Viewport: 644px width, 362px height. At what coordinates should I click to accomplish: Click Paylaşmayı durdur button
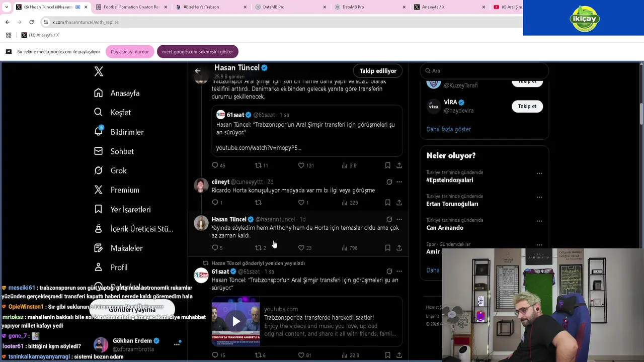coord(130,52)
